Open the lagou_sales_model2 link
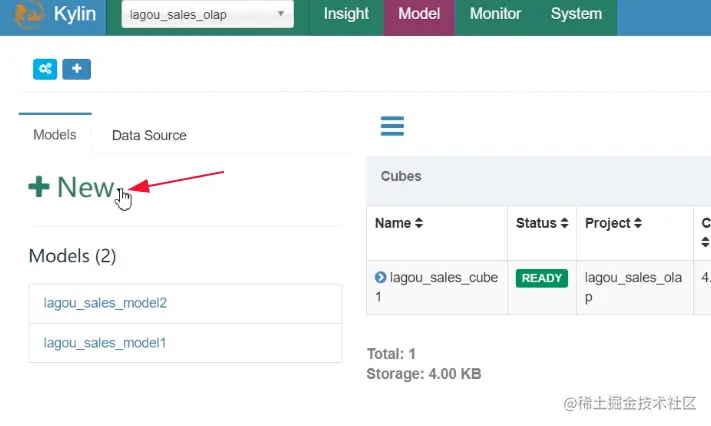711x426 pixels. 105,302
